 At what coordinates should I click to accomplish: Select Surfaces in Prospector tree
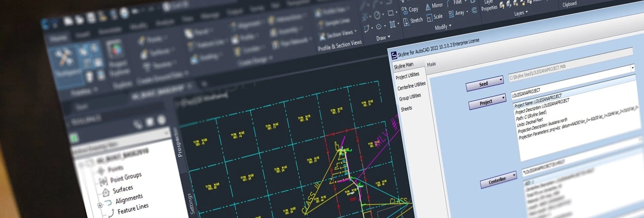click(x=123, y=189)
